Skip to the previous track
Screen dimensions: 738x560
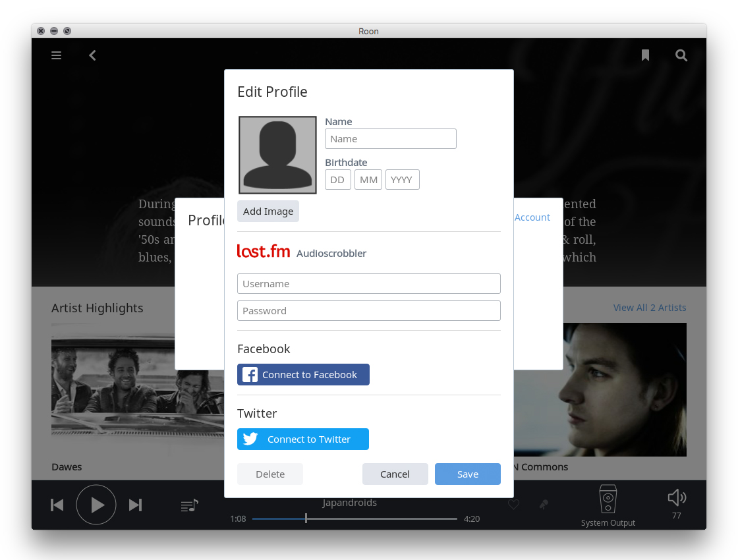tap(57, 505)
